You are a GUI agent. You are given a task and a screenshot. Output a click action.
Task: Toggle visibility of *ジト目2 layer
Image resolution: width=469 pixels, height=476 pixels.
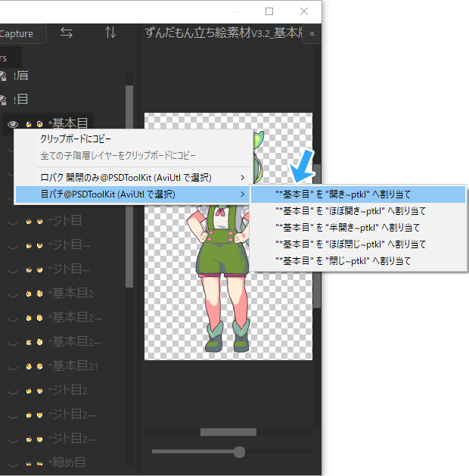point(13,390)
